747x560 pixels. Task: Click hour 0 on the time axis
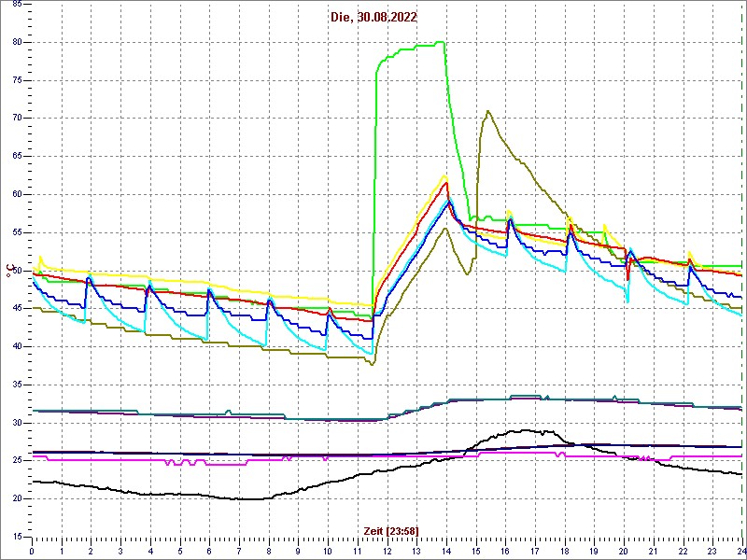(32, 552)
